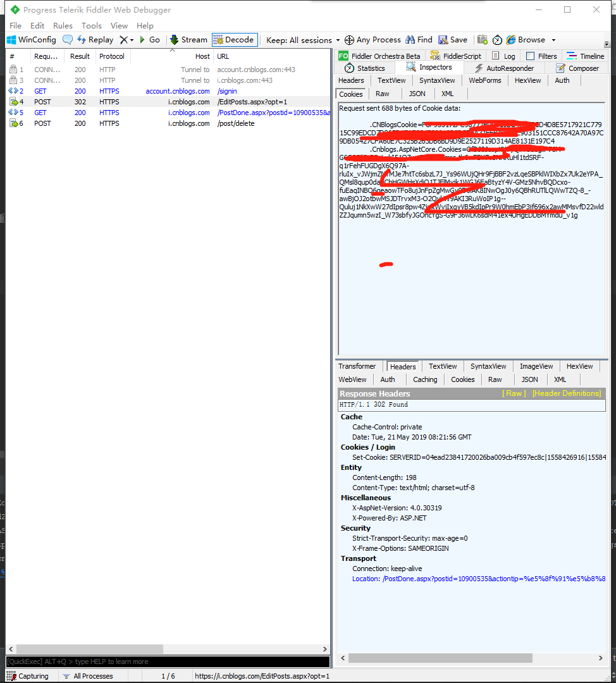The height and width of the screenshot is (683, 616).
Task: Click the Fiddler app logo in title bar
Action: 15,9
